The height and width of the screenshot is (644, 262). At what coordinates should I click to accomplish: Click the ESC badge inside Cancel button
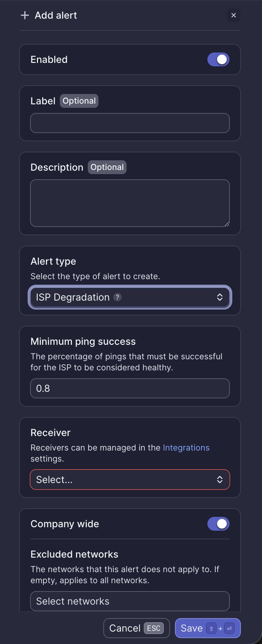coord(153,628)
